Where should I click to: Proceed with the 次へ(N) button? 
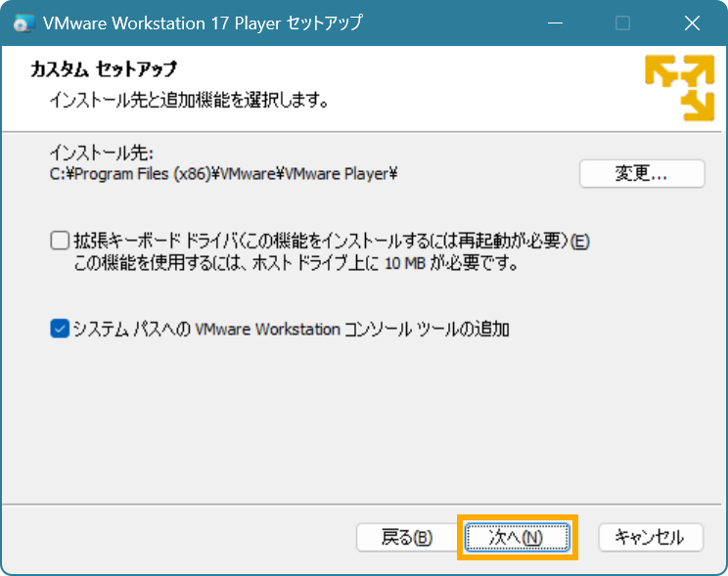518,538
